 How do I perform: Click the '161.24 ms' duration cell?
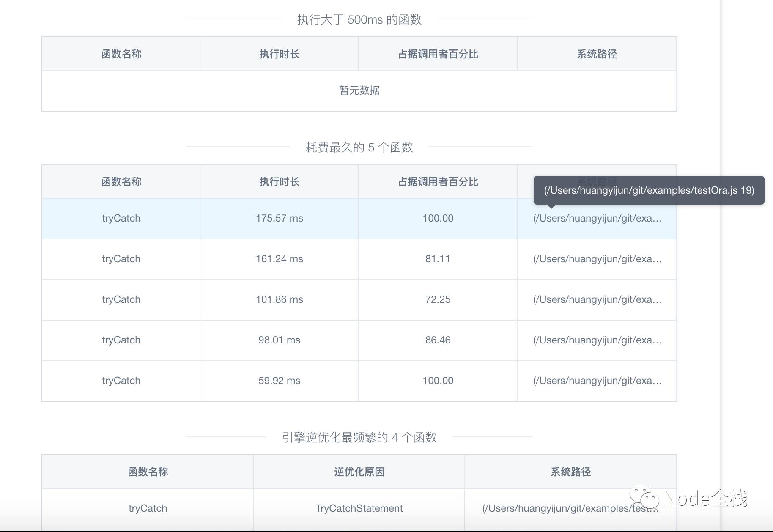(x=280, y=259)
